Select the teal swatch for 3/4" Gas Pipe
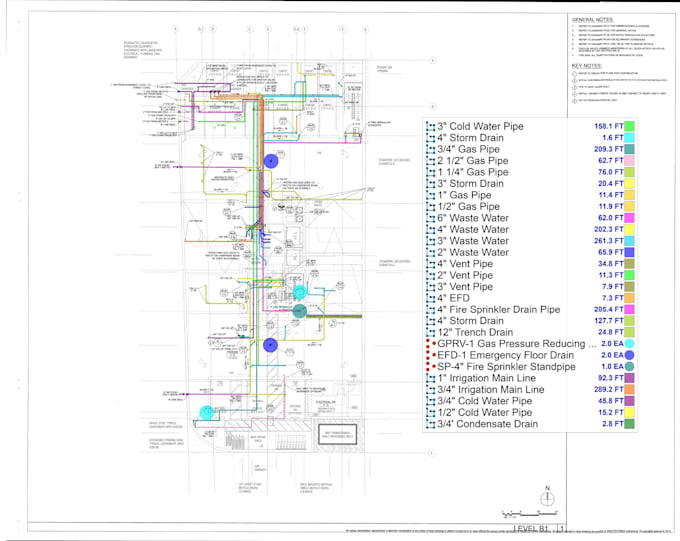Viewport: 680px width, 541px height. pos(629,149)
